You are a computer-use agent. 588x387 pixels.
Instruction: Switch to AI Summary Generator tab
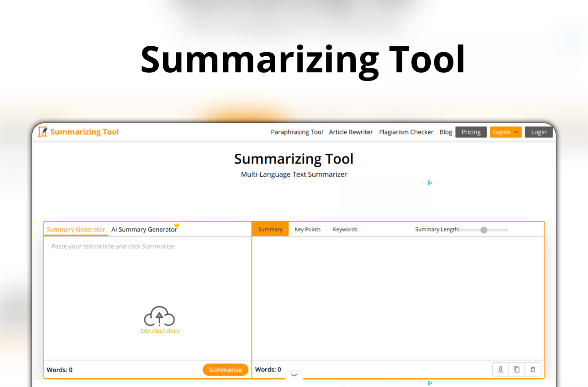(144, 229)
